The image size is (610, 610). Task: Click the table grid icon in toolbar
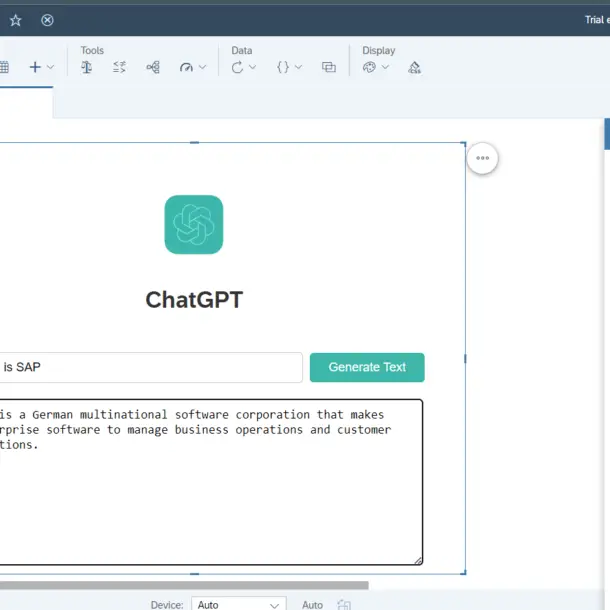pos(4,67)
